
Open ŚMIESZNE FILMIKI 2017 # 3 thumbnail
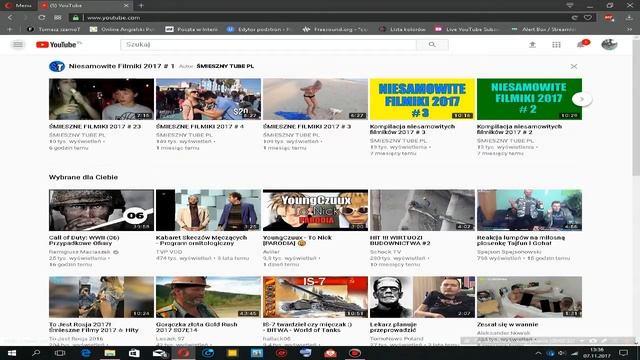(x=315, y=99)
